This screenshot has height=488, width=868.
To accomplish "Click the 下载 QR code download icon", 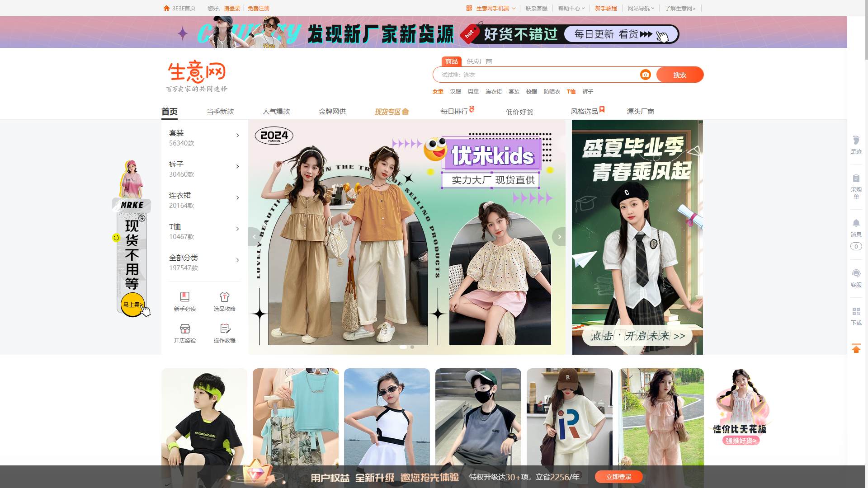I will (x=856, y=312).
